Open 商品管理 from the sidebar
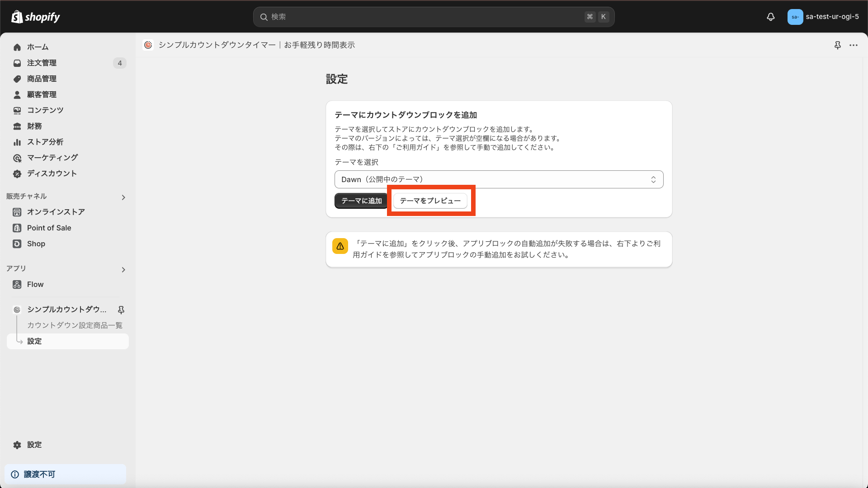Screen dimensions: 868x488 (x=41, y=79)
